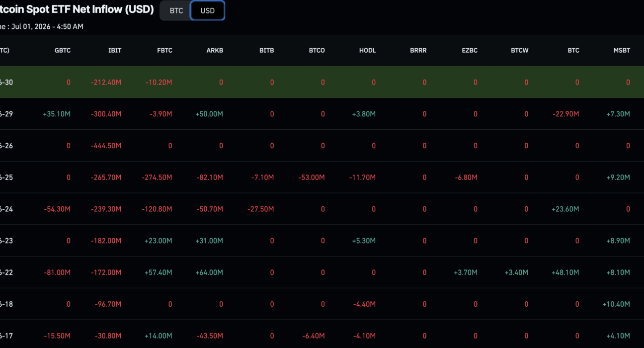This screenshot has height=348, width=644.
Task: Select the -82.10M ARKB cell
Action: 210,177
